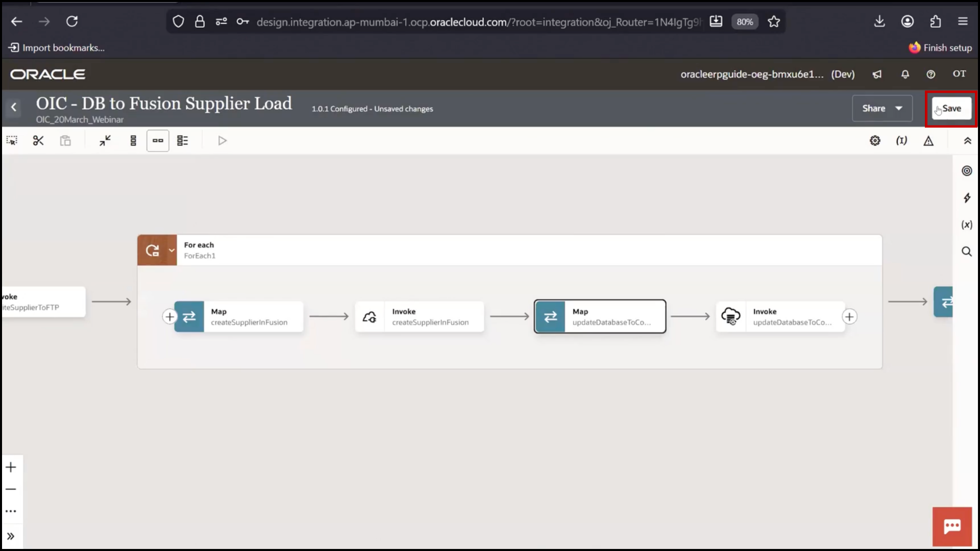Zoom out the canvas with minus
This screenshot has height=551, width=980.
pos(11,489)
